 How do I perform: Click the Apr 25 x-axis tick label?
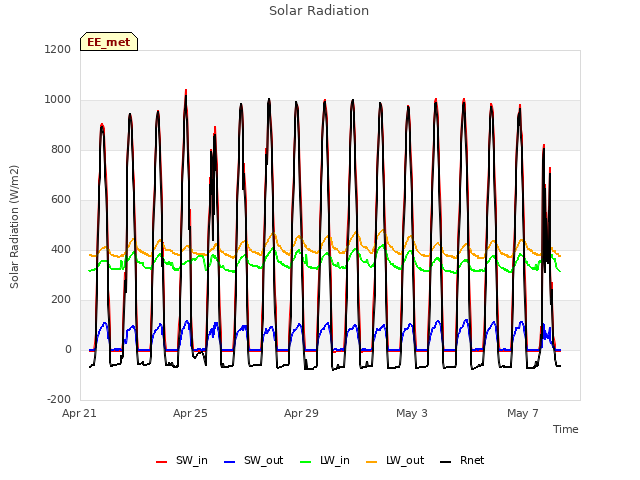click(190, 413)
